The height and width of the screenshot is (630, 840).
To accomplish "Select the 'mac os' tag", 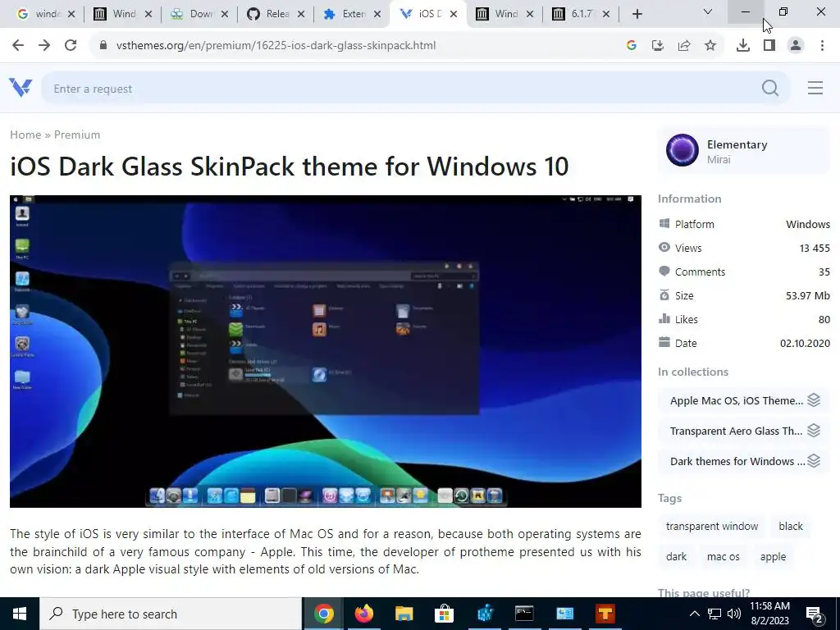I will click(x=723, y=557).
